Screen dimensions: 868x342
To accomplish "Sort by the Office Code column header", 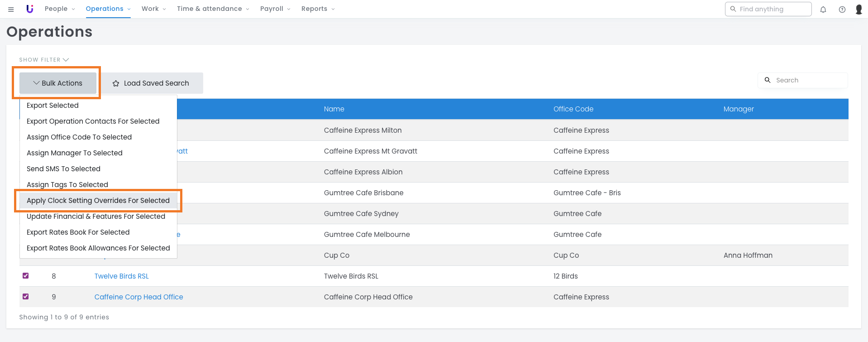I will click(x=573, y=109).
